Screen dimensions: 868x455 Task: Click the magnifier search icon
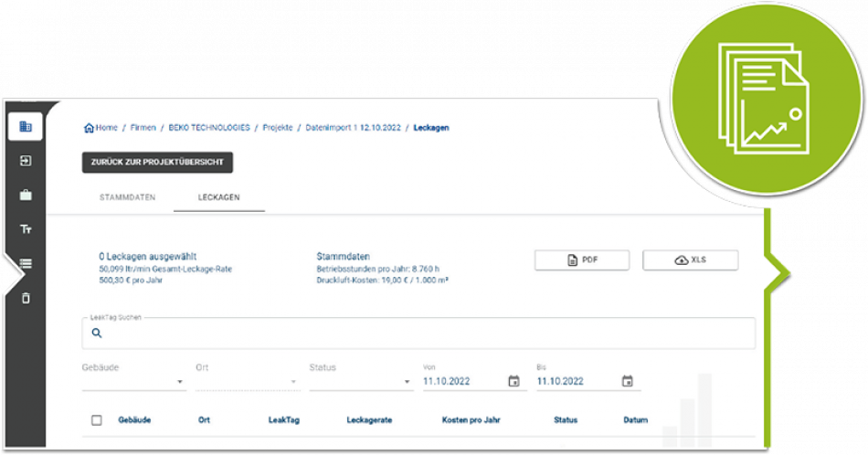(97, 333)
